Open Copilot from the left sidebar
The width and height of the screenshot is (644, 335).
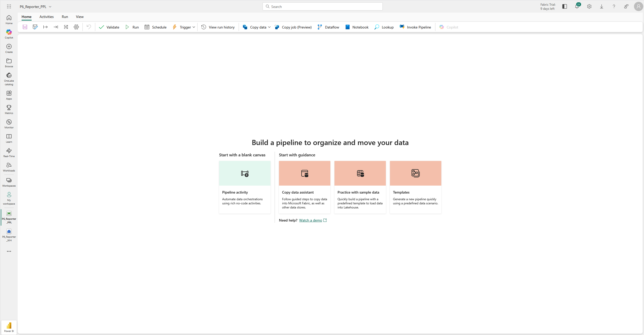pyautogui.click(x=9, y=34)
